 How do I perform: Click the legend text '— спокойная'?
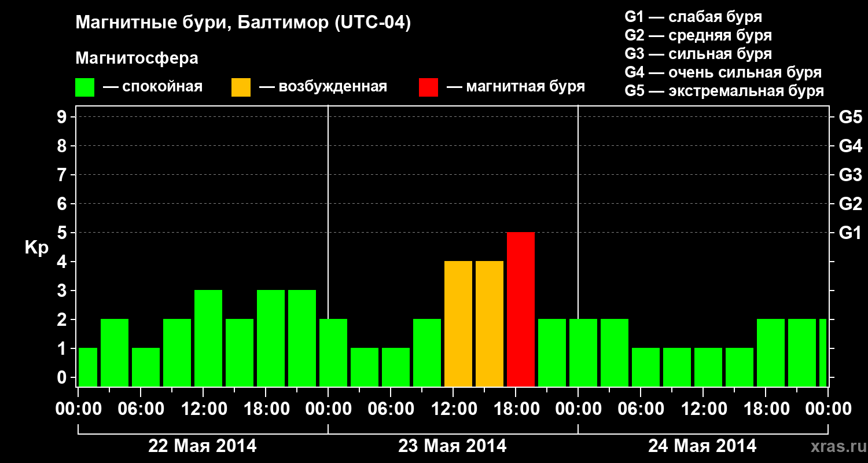click(153, 87)
